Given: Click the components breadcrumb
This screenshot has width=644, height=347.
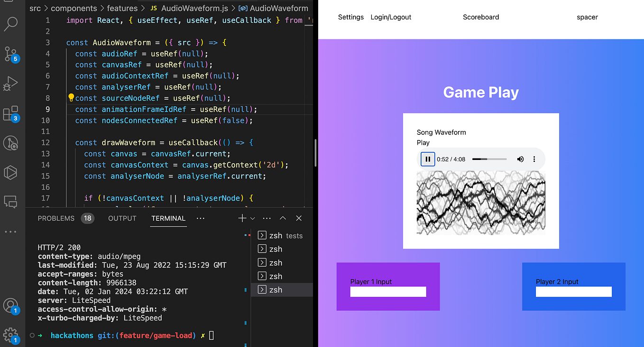Looking at the screenshot, I should (74, 8).
